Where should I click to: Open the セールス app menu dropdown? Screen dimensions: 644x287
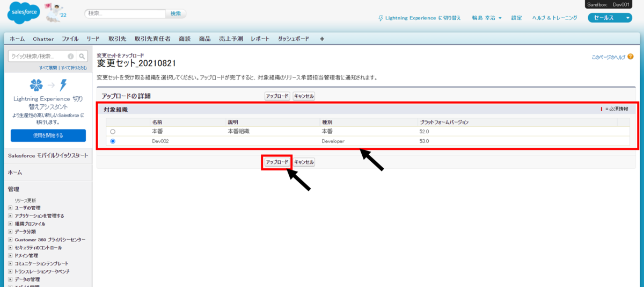610,18
